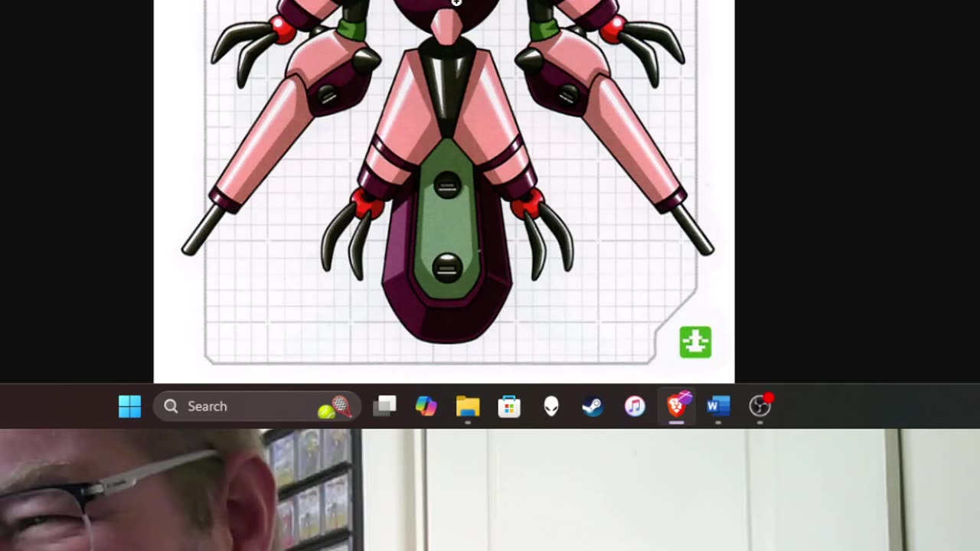Open the Windows Start menu
980x551 pixels.
(130, 406)
